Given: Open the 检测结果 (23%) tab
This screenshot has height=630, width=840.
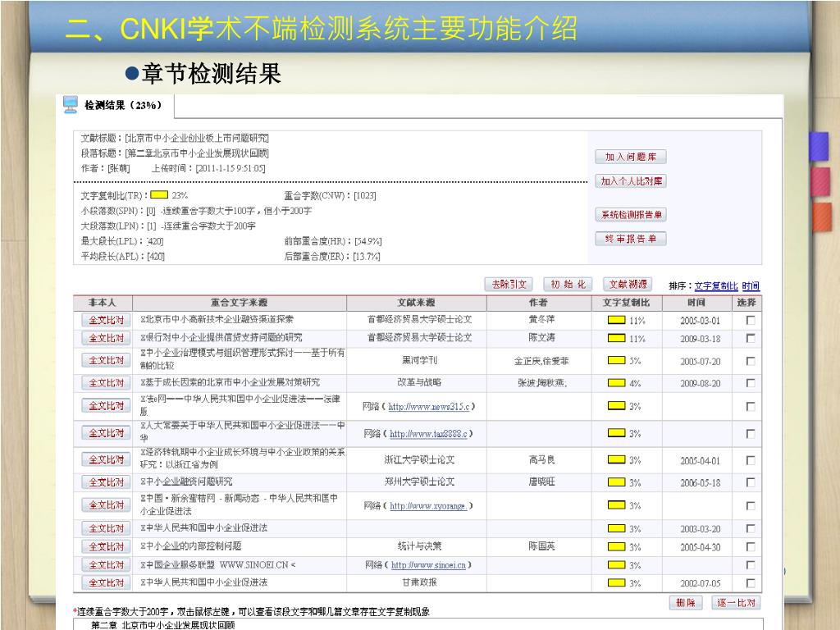Looking at the screenshot, I should (123, 105).
